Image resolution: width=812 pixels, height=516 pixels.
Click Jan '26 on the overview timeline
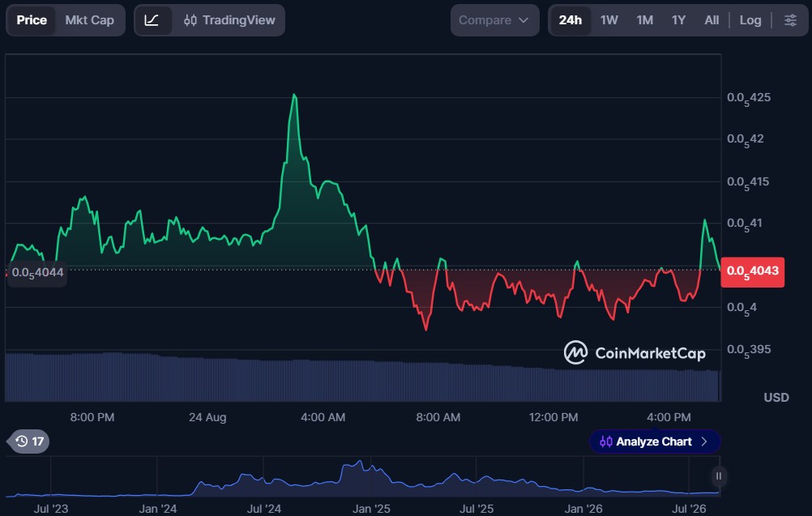click(583, 509)
